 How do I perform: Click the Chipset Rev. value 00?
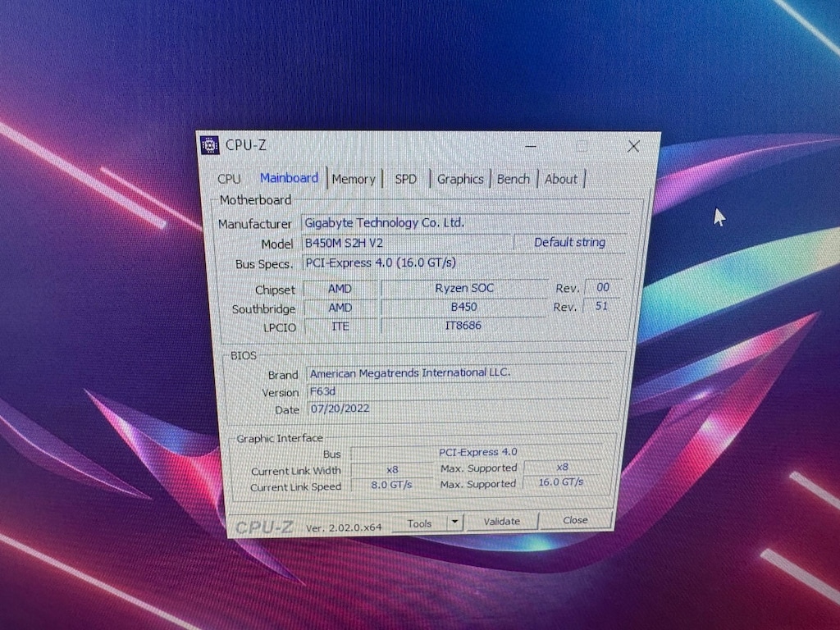click(603, 287)
